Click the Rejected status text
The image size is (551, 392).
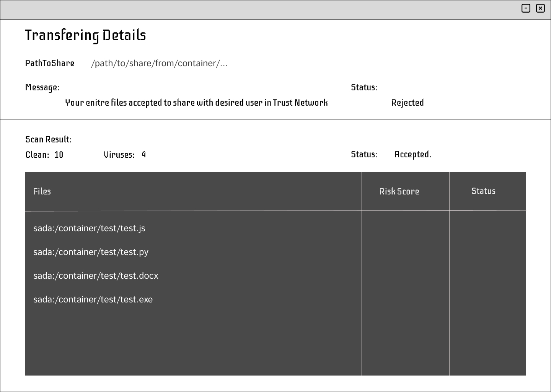pyautogui.click(x=407, y=103)
